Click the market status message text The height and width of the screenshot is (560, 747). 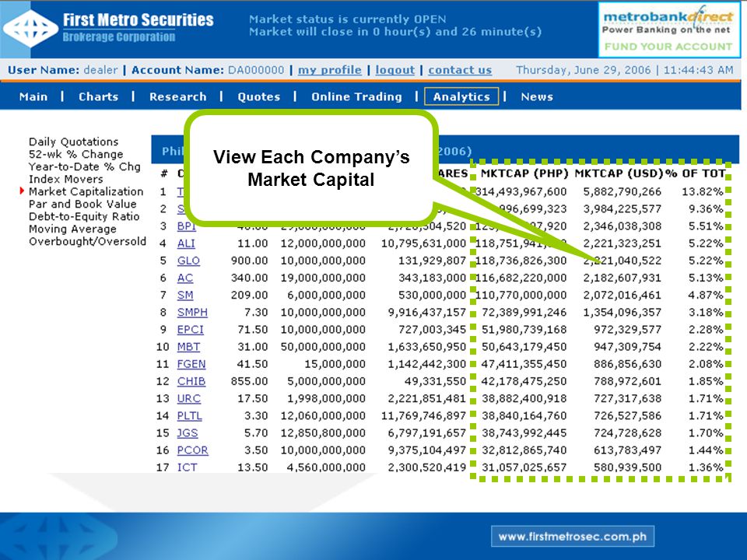click(x=395, y=25)
